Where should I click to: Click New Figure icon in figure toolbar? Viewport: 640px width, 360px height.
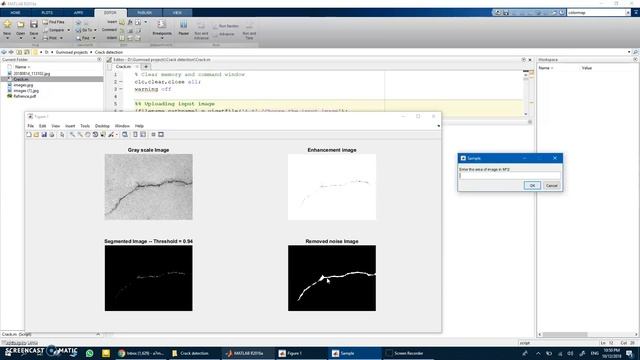[x=29, y=134]
